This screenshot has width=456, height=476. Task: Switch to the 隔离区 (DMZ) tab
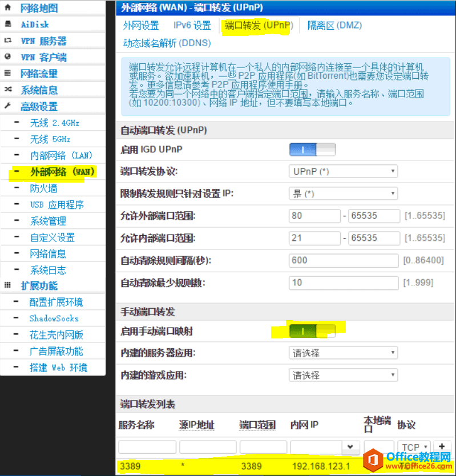click(334, 26)
